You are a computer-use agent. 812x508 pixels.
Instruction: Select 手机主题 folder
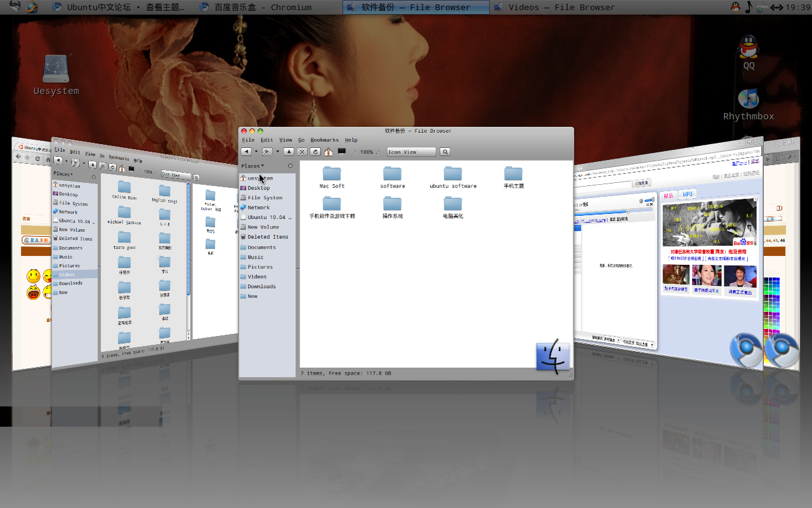514,177
